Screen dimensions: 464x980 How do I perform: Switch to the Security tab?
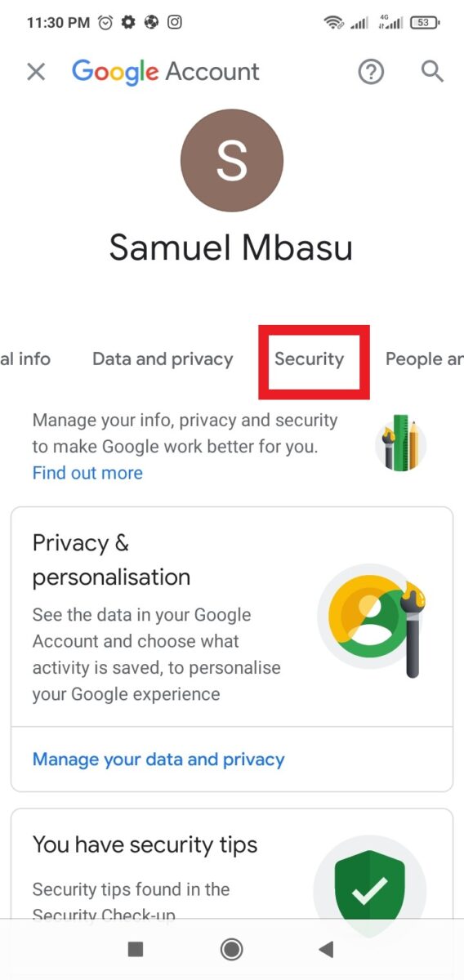coord(310,359)
